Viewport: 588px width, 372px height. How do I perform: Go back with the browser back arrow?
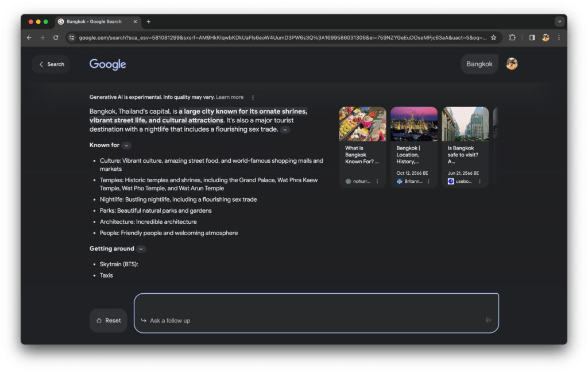coord(29,37)
